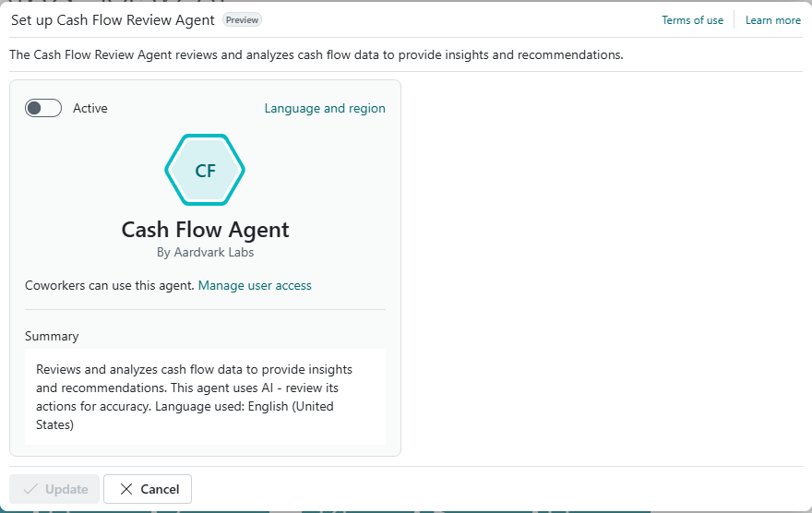Open the Terms of use link
Screen dimensions: 812x513
coord(692,20)
